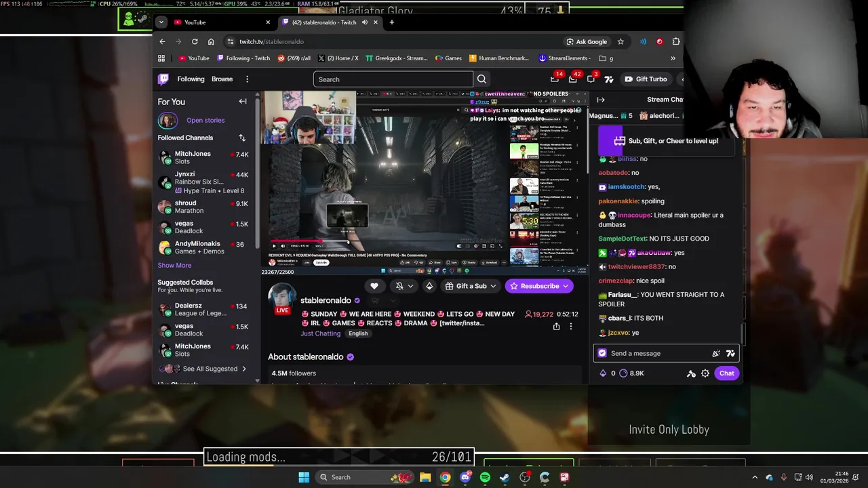This screenshot has height=488, width=868.
Task: Reload the page in Chrome
Action: [x=195, y=41]
